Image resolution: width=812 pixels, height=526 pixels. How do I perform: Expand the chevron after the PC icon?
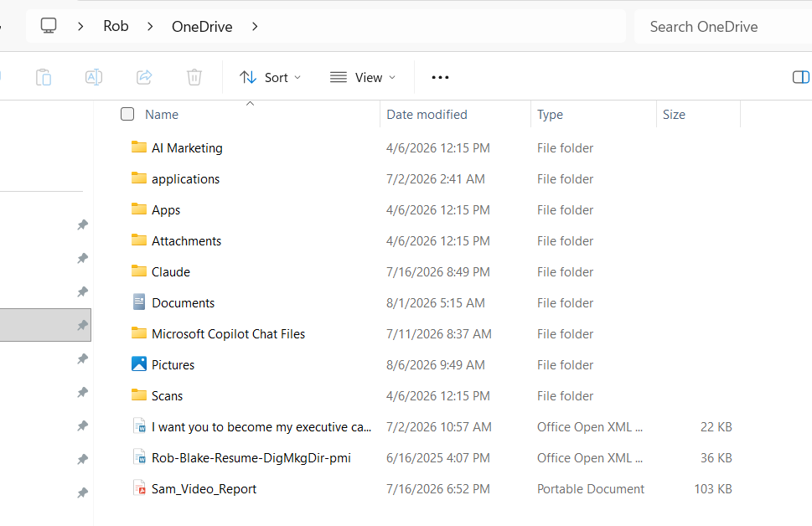point(80,27)
